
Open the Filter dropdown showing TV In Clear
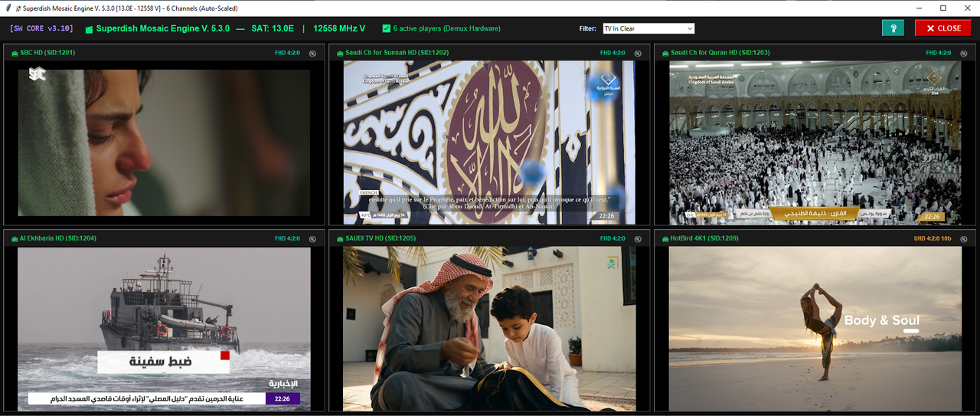[648, 28]
